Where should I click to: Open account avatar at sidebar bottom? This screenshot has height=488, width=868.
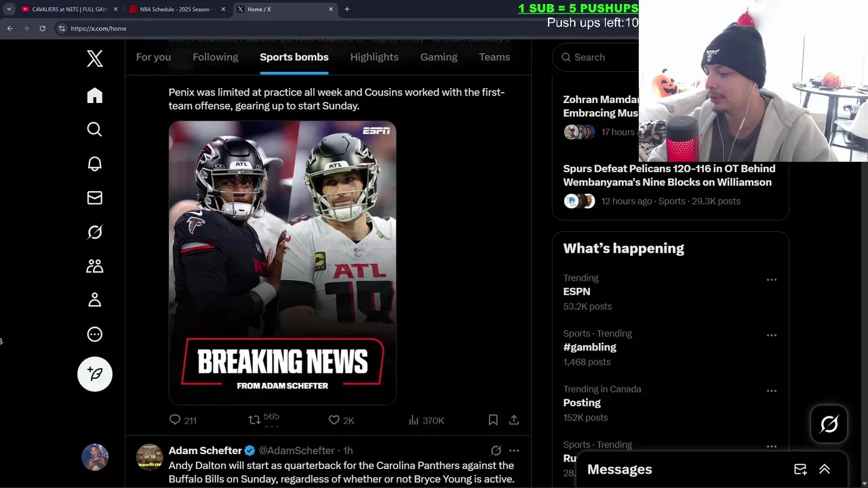[x=95, y=457]
